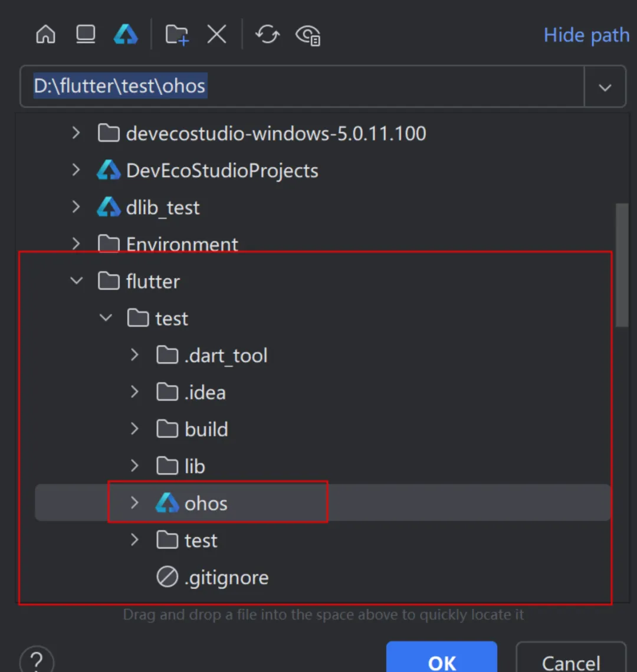637x672 pixels.
Task: Click the path field containing D:\flutter\test\ohos
Action: 302,86
